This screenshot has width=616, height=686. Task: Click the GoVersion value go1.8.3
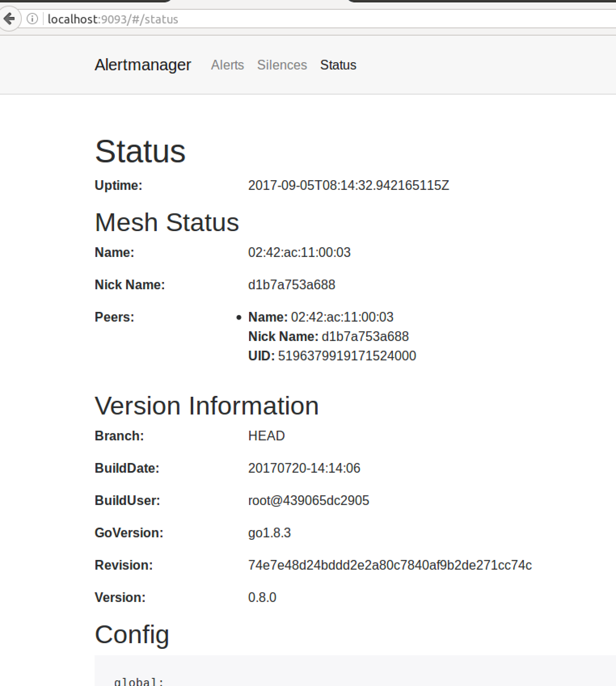tap(269, 532)
